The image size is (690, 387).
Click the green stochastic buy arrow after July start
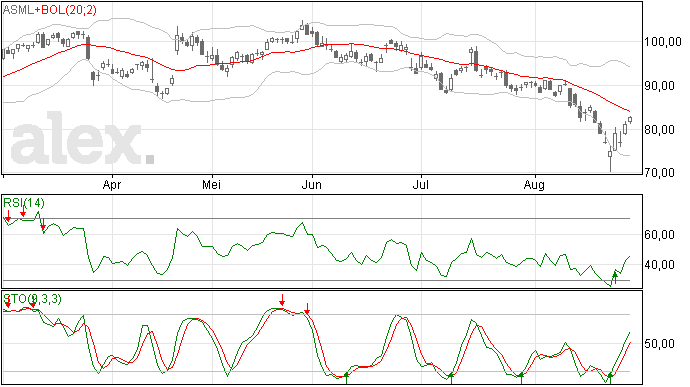coord(451,378)
